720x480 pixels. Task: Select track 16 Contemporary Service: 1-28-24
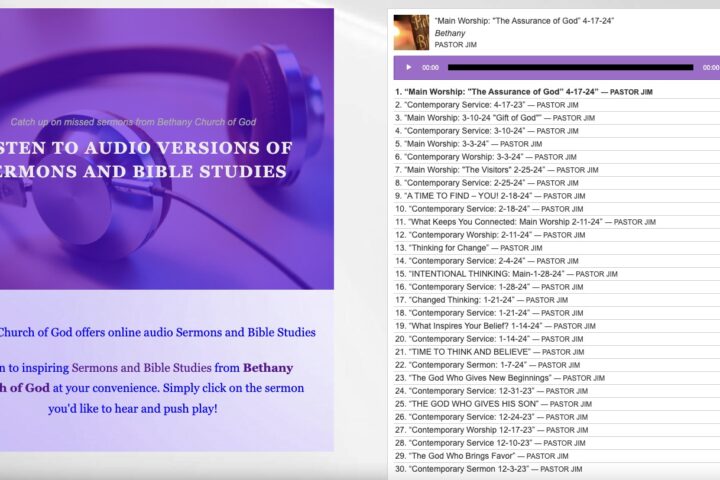pos(557,287)
